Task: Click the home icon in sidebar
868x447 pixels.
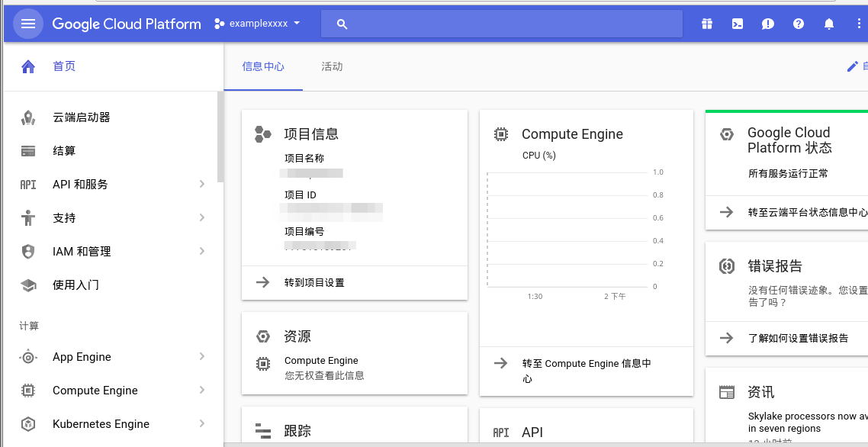Action: (x=28, y=66)
